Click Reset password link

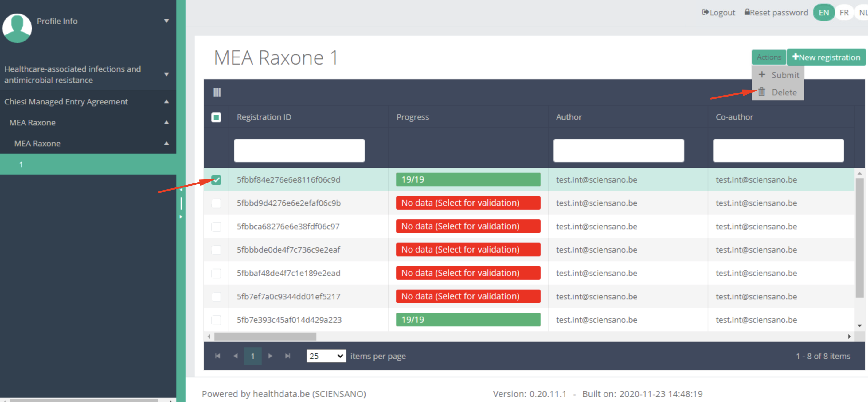point(776,13)
